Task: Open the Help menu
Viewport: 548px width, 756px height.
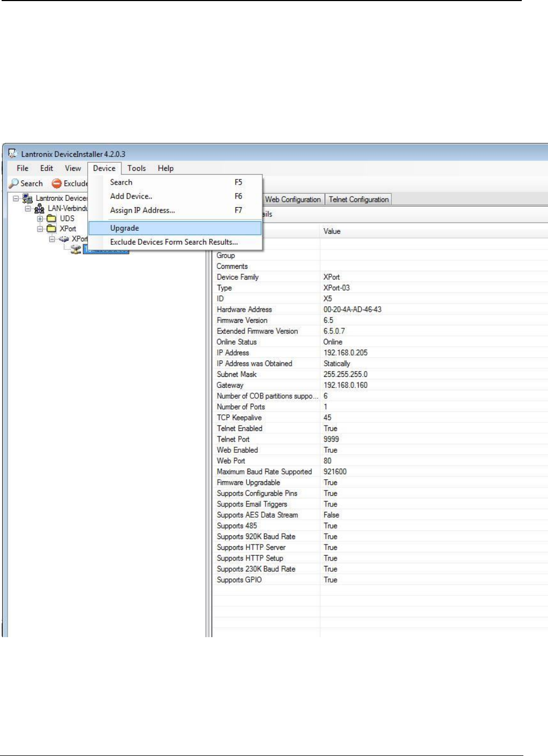Action: [x=166, y=168]
